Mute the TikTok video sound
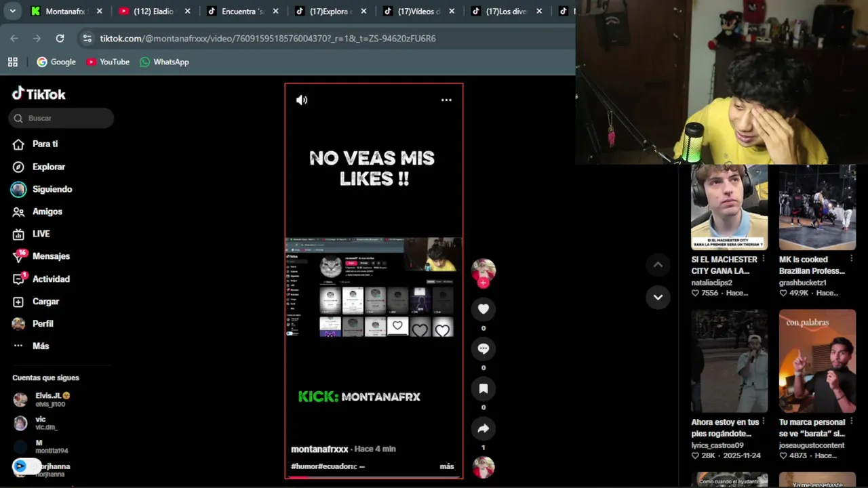868x488 pixels. coord(302,100)
